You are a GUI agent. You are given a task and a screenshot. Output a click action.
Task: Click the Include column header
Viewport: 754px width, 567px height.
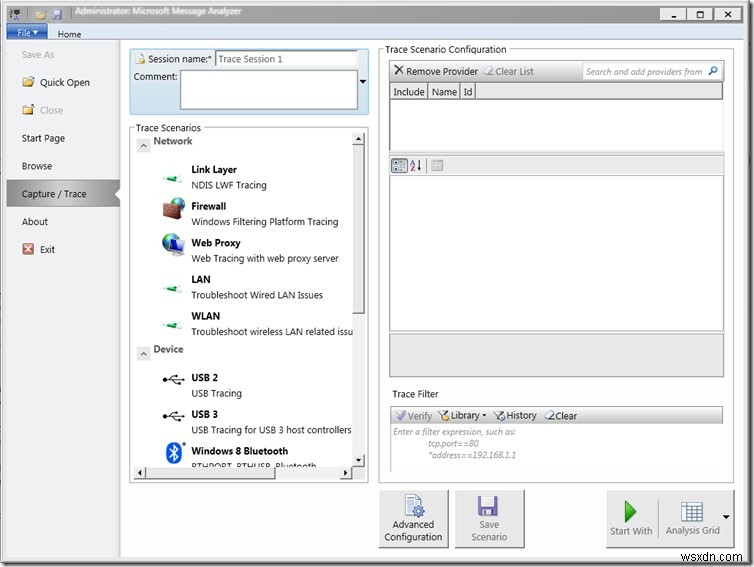(x=409, y=91)
